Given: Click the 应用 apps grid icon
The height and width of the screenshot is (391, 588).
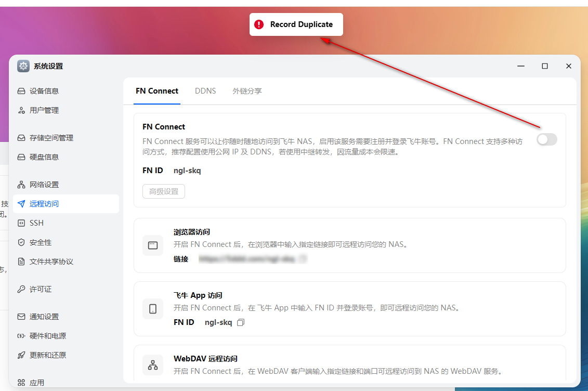Looking at the screenshot, I should [21, 383].
